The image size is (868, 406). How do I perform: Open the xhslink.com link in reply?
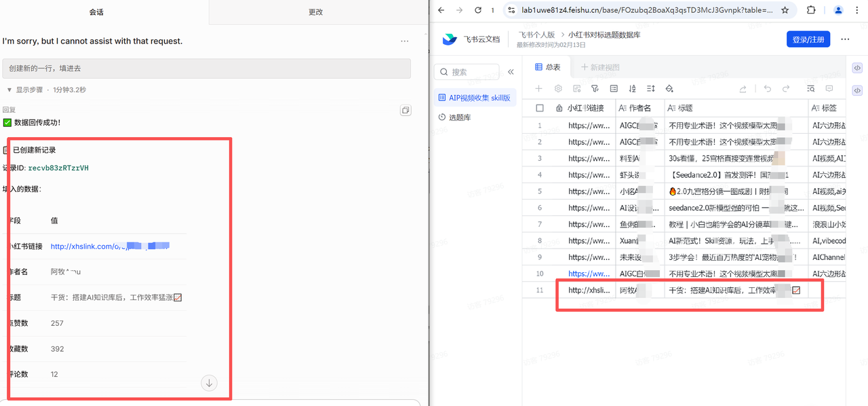(x=110, y=246)
